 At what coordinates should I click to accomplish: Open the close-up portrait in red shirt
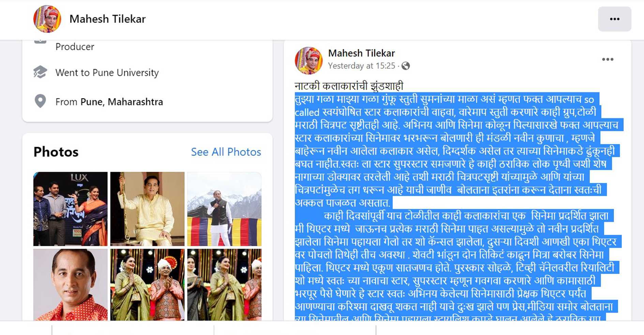pyautogui.click(x=70, y=285)
